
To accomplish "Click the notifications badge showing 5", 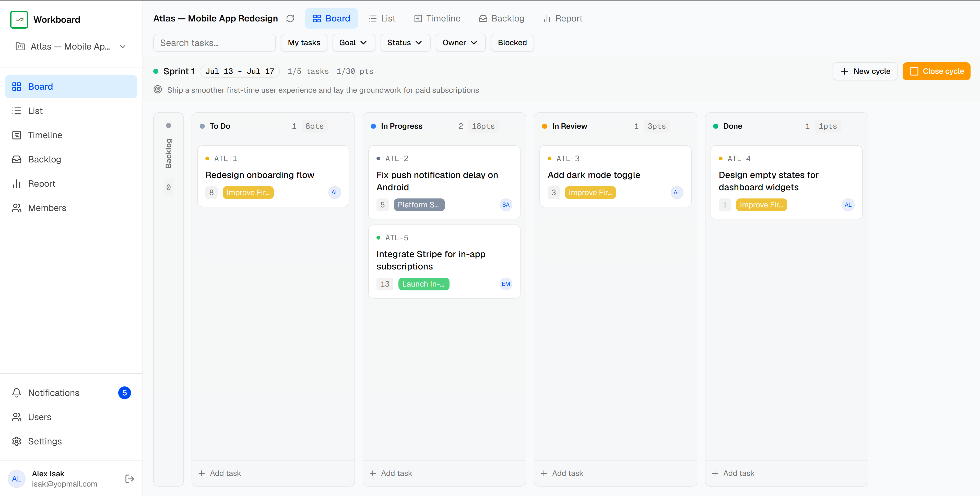I will (x=124, y=393).
